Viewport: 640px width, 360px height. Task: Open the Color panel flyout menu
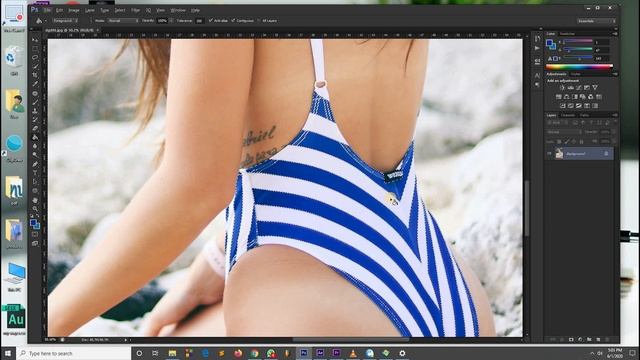coord(615,33)
